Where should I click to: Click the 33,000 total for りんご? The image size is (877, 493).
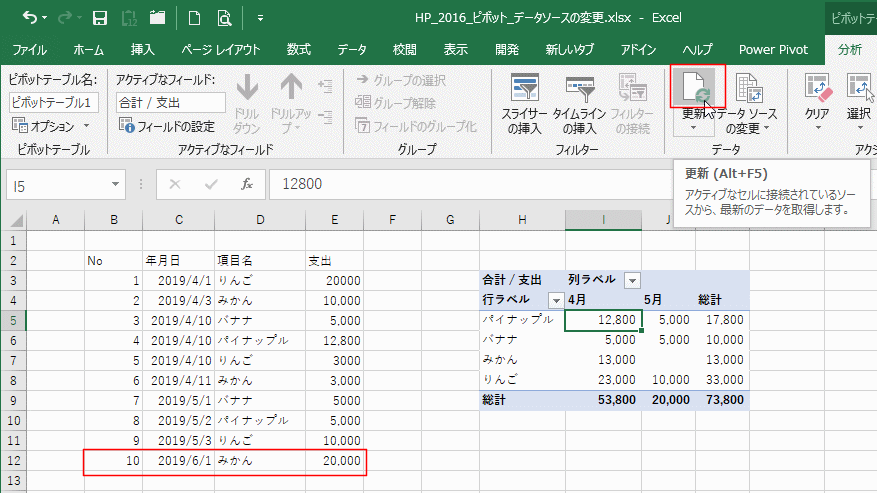coord(722,380)
